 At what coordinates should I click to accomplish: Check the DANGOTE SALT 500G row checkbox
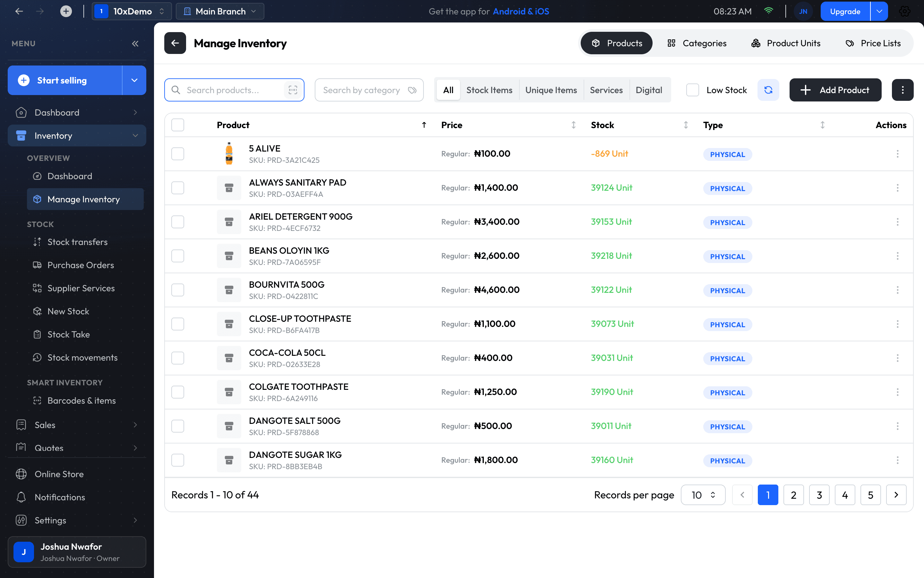(x=178, y=426)
